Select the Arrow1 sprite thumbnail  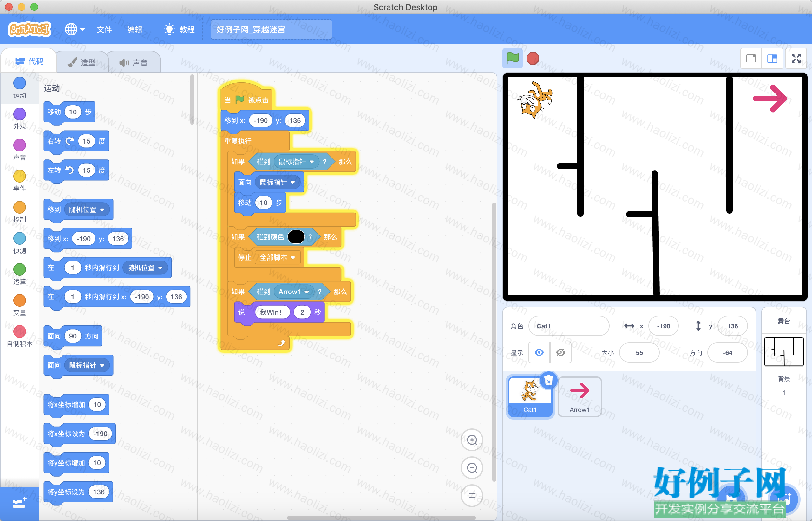[x=580, y=397]
